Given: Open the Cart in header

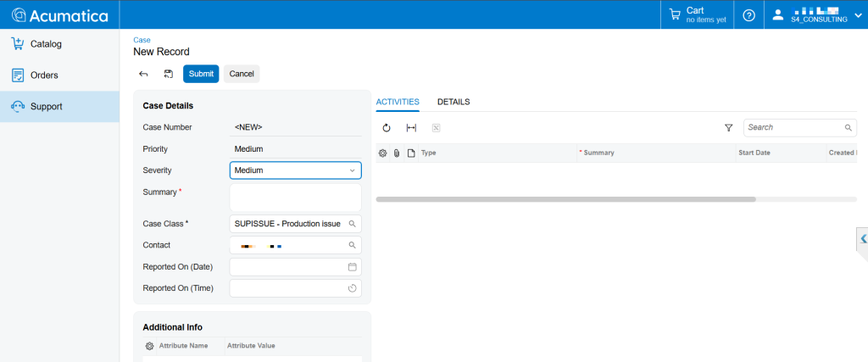Looking at the screenshot, I should pyautogui.click(x=698, y=15).
